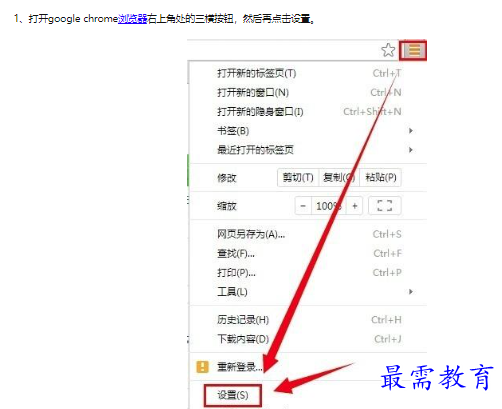The width and height of the screenshot is (502, 409).
Task: Click the bookmark star icon
Action: click(388, 50)
